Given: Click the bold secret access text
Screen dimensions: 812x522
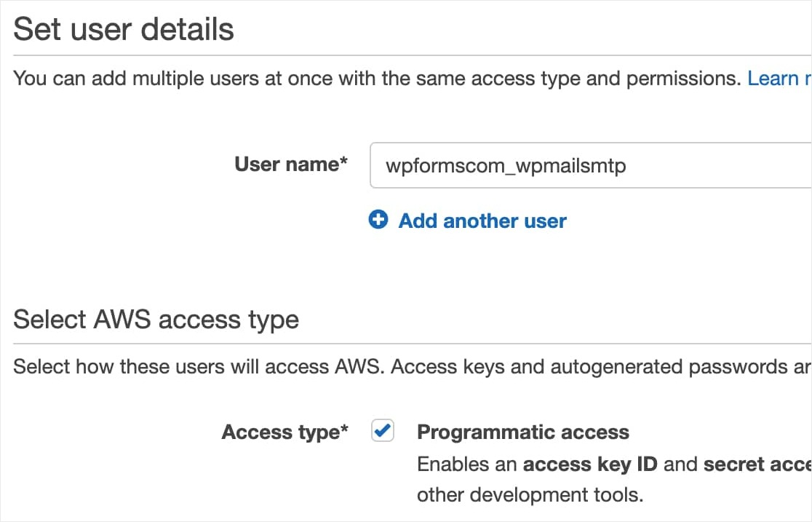Looking at the screenshot, I should click(757, 464).
